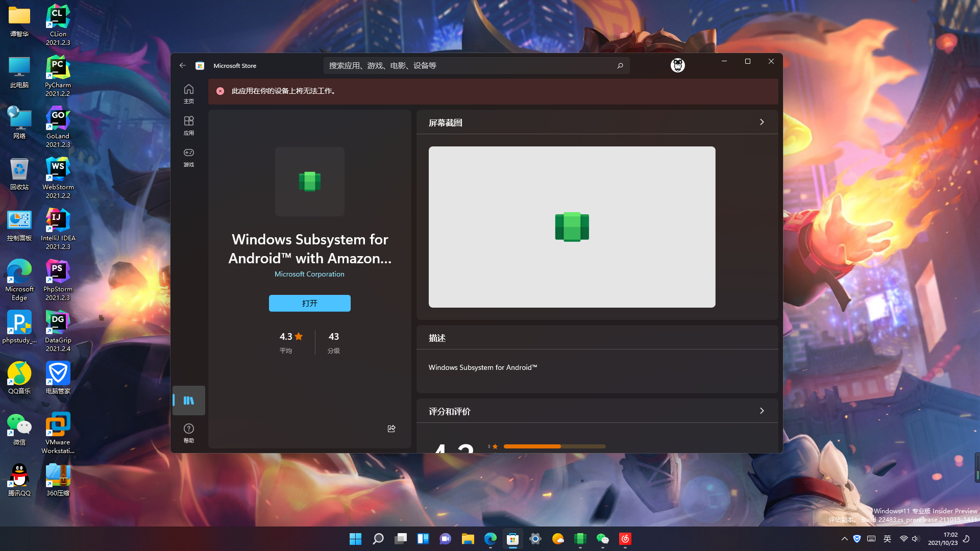980x551 pixels.
Task: Click the Store search input field
Action: (x=470, y=65)
